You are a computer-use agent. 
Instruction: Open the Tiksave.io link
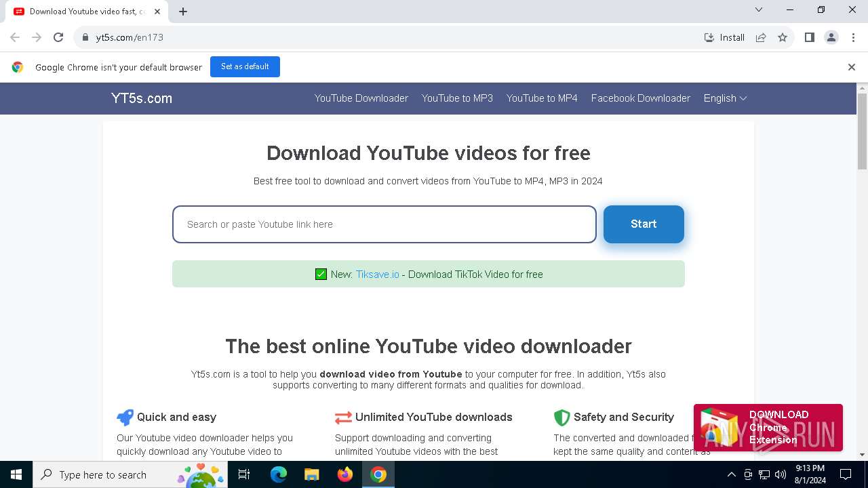(x=378, y=274)
